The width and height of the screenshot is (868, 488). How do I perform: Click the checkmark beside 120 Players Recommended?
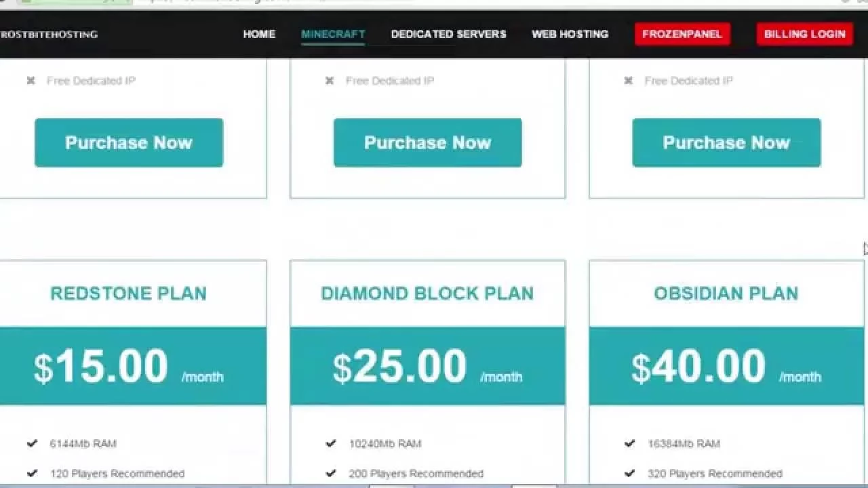click(32, 473)
